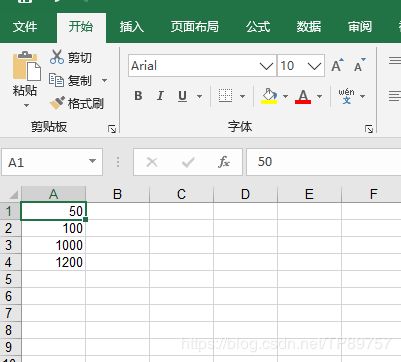Expand the Copy dropdown arrow
The height and width of the screenshot is (362, 401).
pyautogui.click(x=104, y=80)
